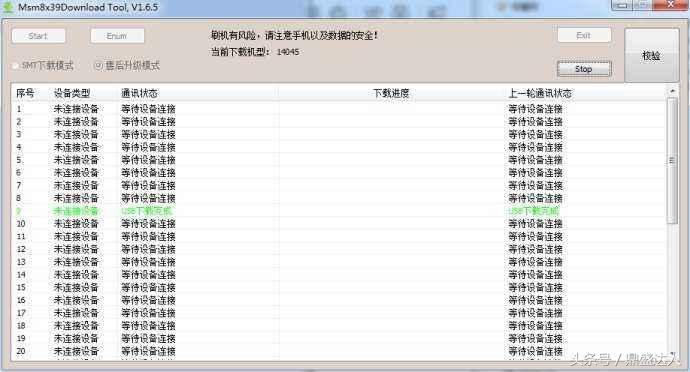The image size is (690, 372).
Task: Click the list vertical scrollbar thumb
Action: 672,161
